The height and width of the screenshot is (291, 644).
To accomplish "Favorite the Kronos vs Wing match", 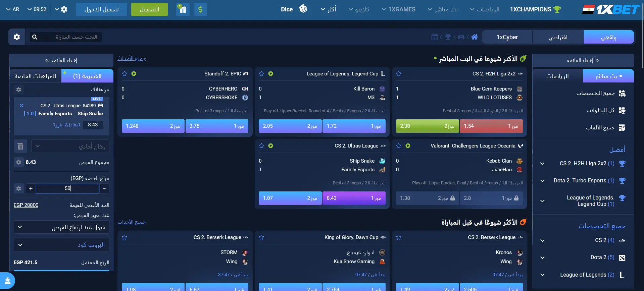I will 399,237.
